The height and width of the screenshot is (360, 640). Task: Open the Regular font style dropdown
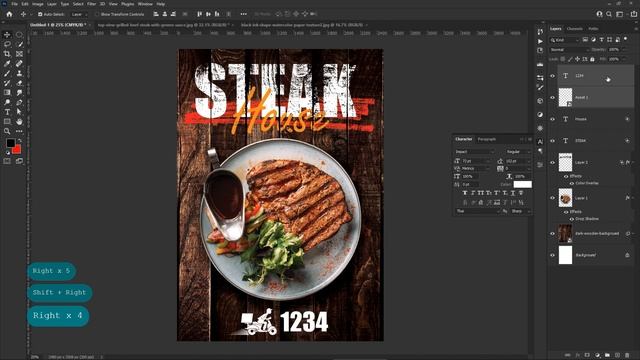tap(518, 152)
